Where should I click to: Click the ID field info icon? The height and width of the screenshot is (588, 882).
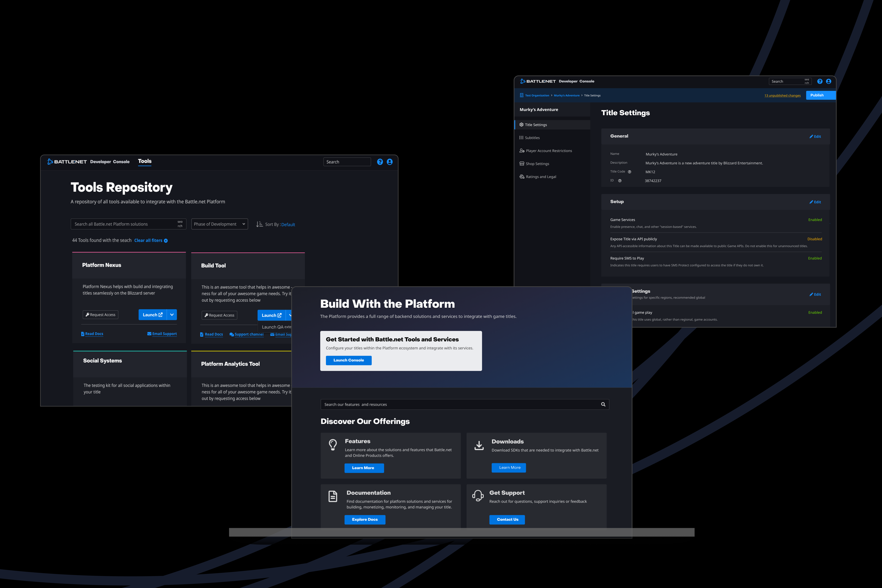pyautogui.click(x=620, y=181)
